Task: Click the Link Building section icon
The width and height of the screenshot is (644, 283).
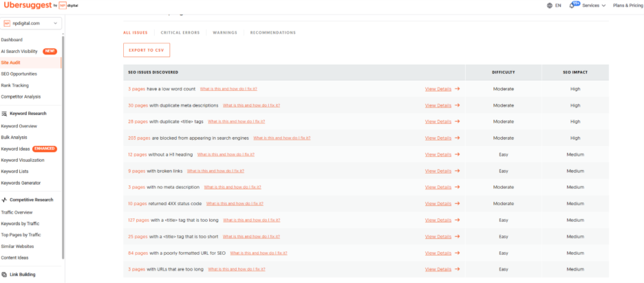Action: (4, 274)
